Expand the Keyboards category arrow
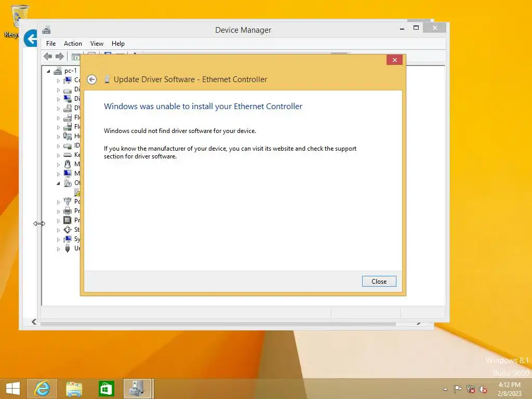Viewport: 532px width, 399px height. coord(58,155)
